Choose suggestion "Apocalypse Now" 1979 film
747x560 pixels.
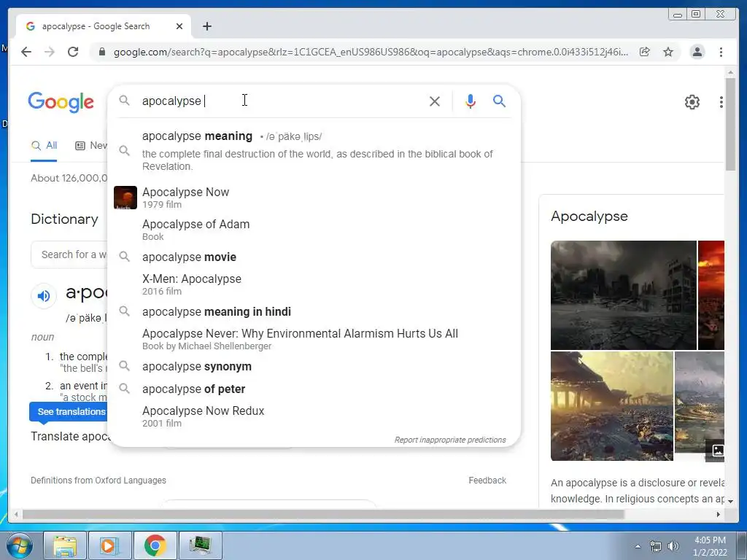[314, 198]
